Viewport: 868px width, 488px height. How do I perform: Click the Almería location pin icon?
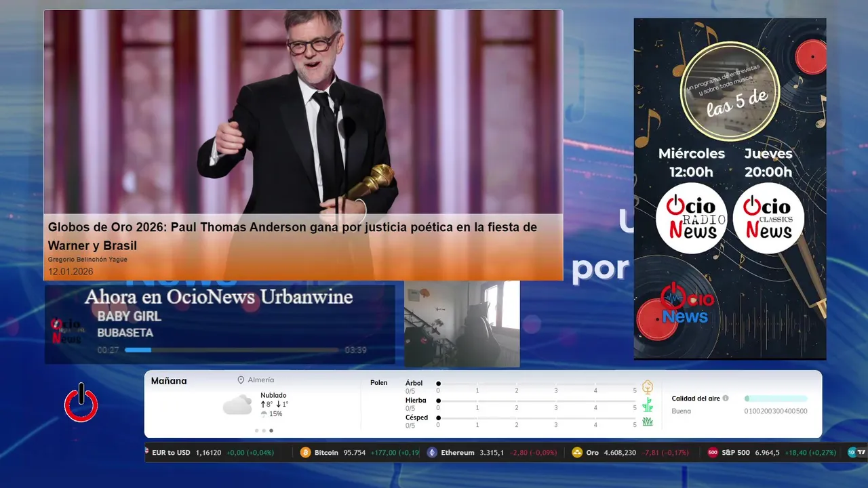tap(241, 380)
